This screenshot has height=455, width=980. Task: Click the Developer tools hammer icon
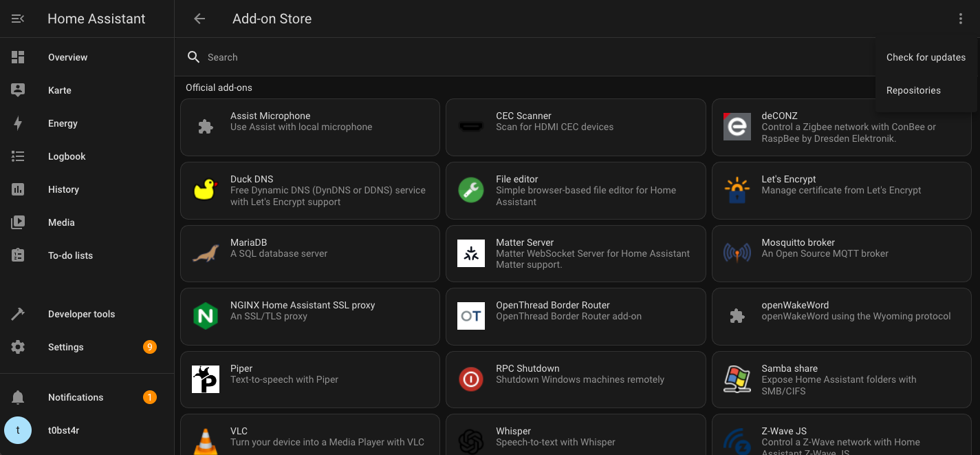pos(18,314)
